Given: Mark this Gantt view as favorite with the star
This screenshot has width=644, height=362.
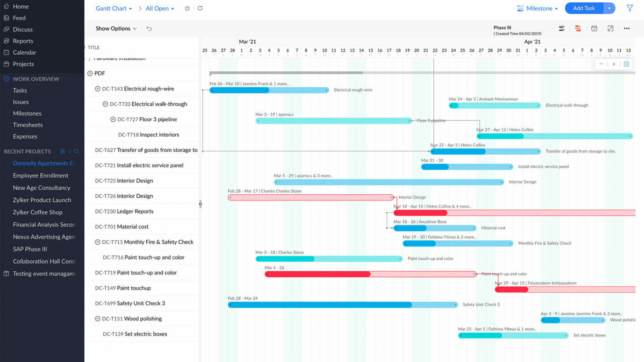Looking at the screenshot, I should coord(188,9).
